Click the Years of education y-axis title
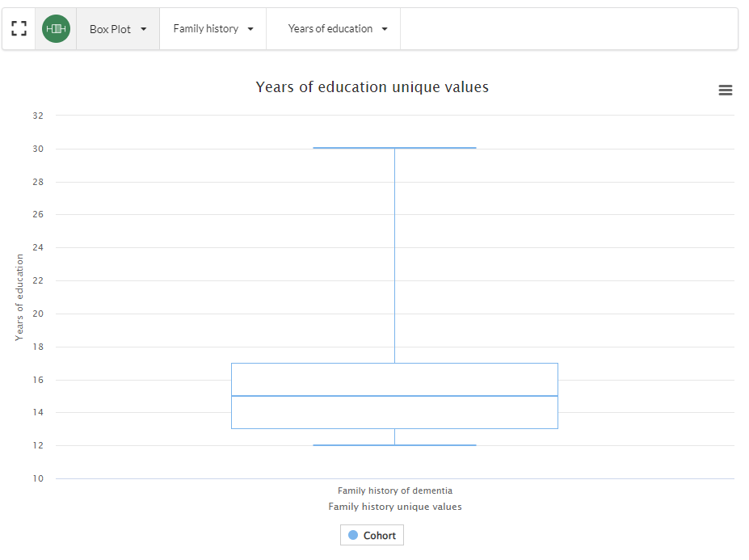Screen dimensions: 749x560 [19, 297]
